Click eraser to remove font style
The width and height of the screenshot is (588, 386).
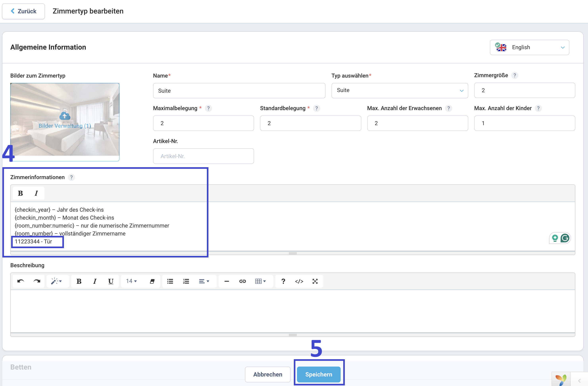(152, 281)
